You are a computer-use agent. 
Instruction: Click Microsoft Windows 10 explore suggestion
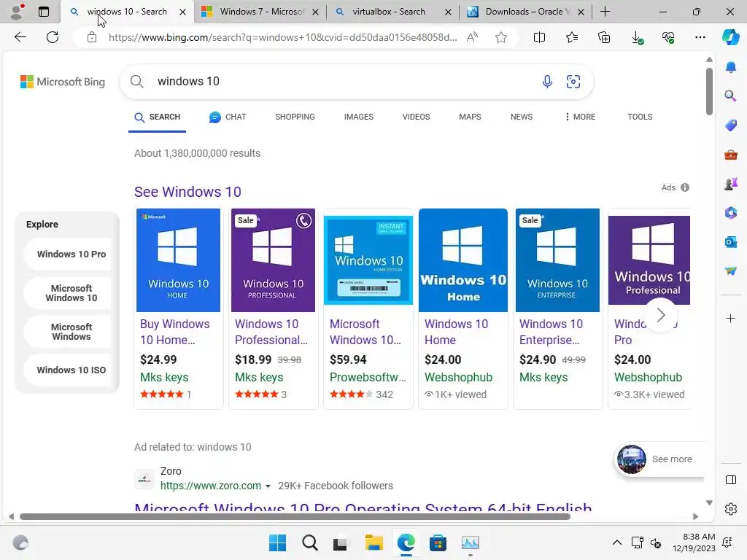click(x=71, y=293)
